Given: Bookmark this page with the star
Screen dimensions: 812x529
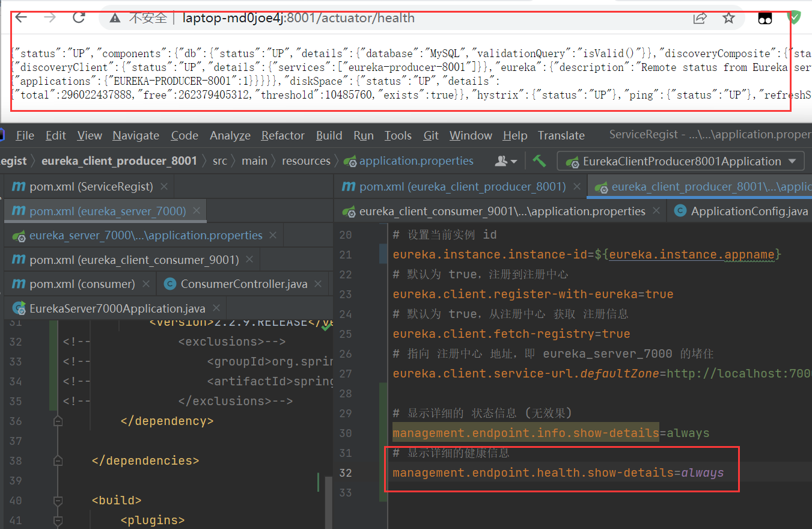Looking at the screenshot, I should click(728, 18).
